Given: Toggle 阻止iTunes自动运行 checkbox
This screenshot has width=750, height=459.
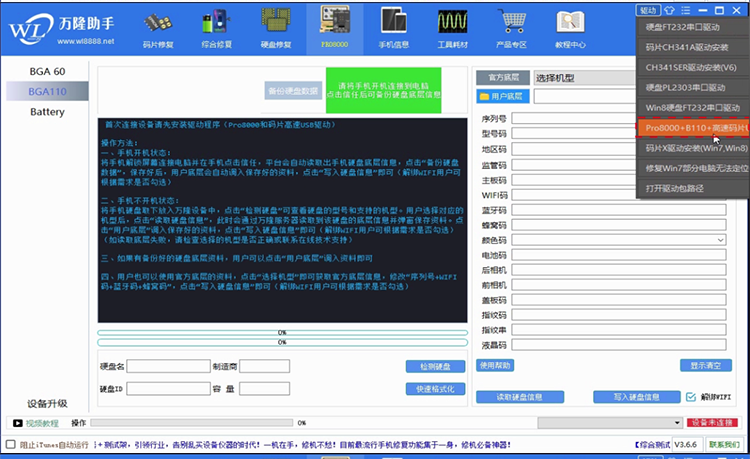Looking at the screenshot, I should (x=10, y=444).
